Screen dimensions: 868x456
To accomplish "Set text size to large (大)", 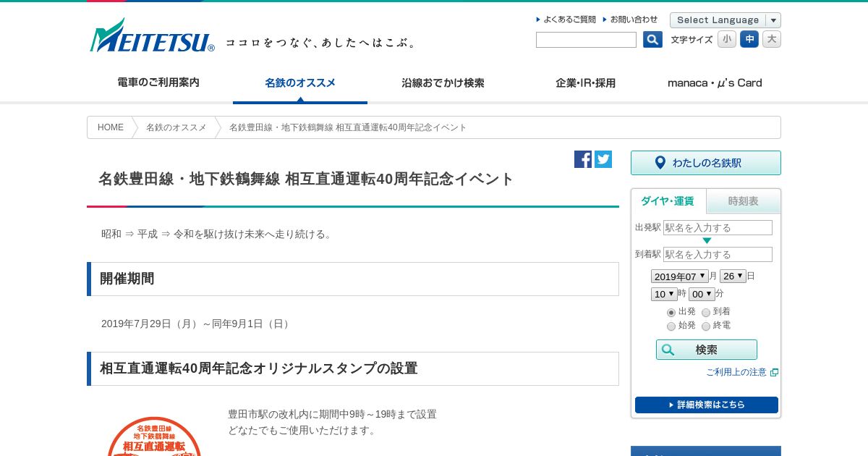I will click(772, 39).
